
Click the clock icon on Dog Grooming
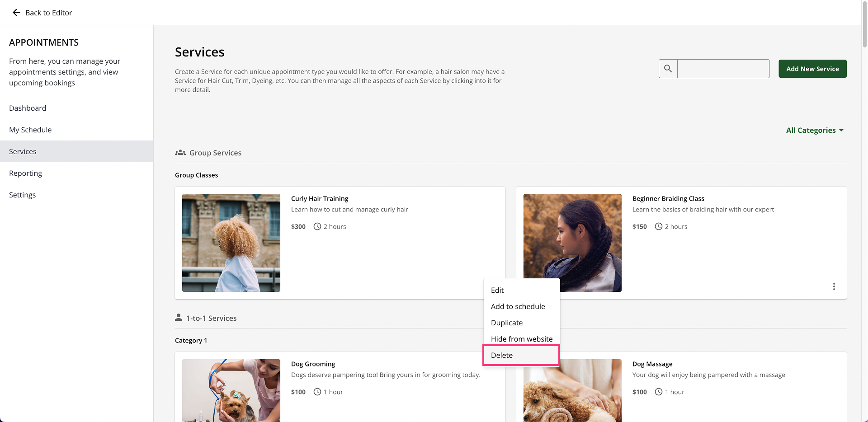coord(317,392)
